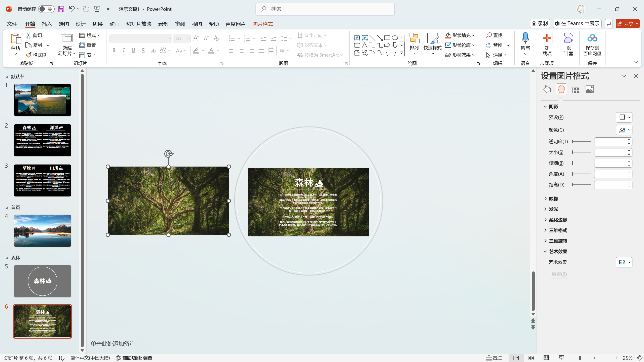
Task: Open shadow Presets (预设) dropdown
Action: pos(624,117)
